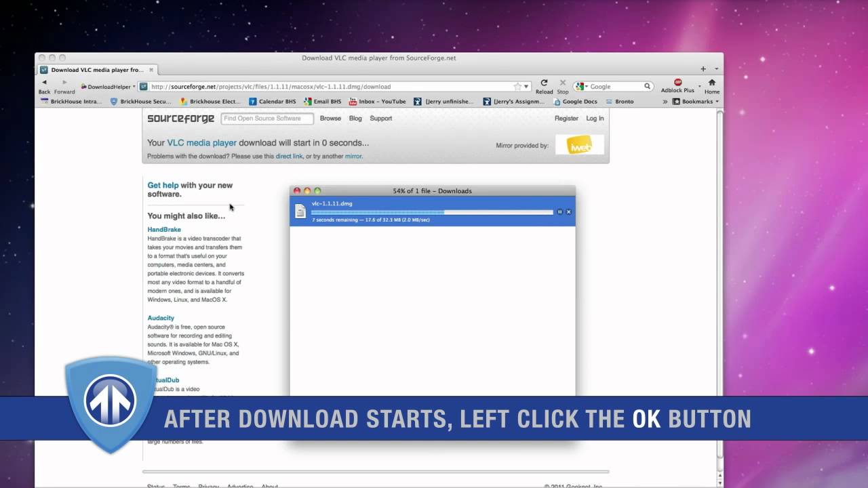The height and width of the screenshot is (488, 868).
Task: Click the Adblock Plus icon
Action: pos(677,83)
